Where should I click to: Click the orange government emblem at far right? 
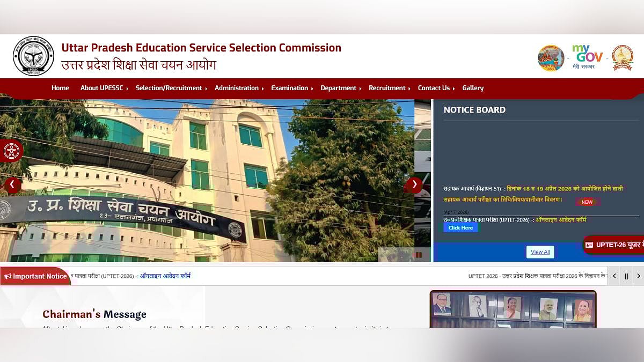click(x=623, y=57)
